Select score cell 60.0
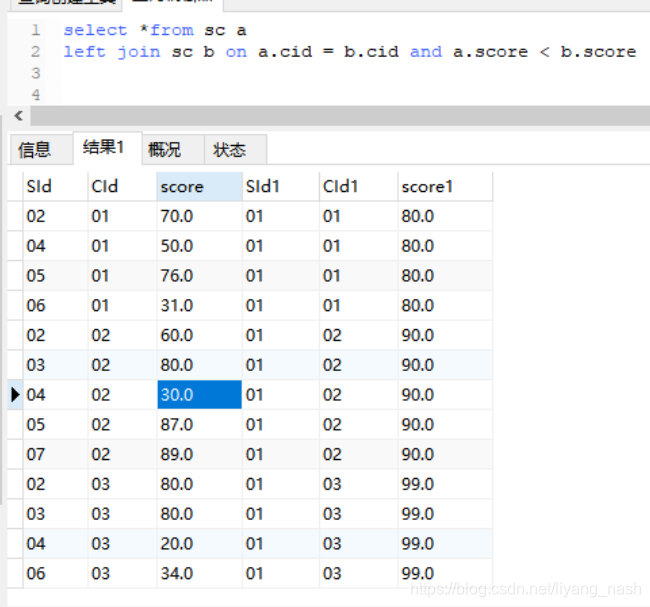The height and width of the screenshot is (607, 650). click(x=199, y=335)
